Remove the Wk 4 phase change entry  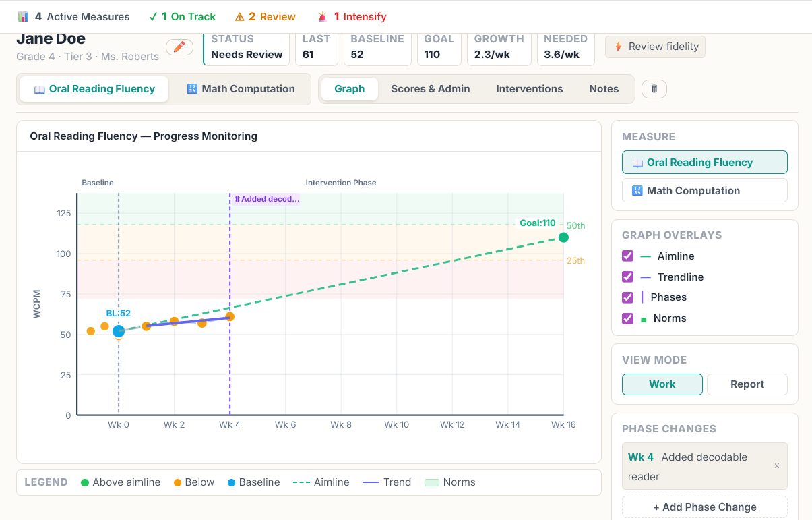coord(776,466)
